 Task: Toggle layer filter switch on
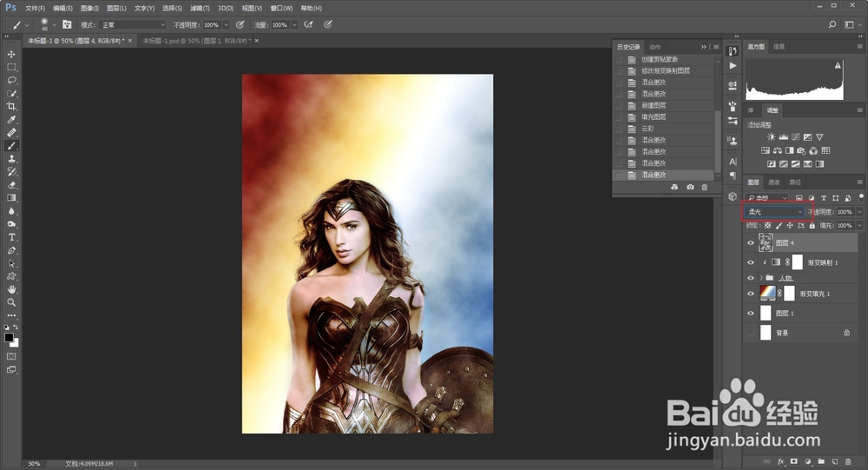click(861, 196)
